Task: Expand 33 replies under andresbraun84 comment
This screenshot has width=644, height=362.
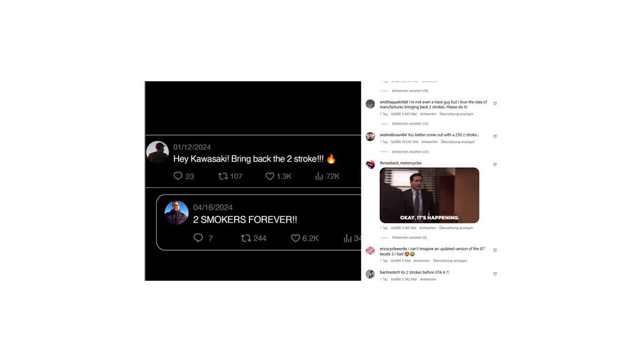Action: [x=410, y=152]
